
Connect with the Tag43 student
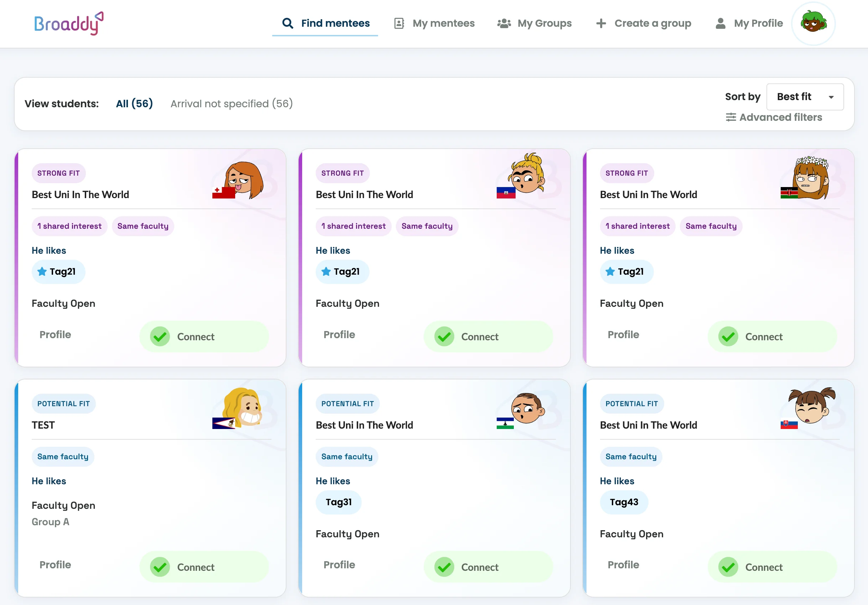(773, 567)
